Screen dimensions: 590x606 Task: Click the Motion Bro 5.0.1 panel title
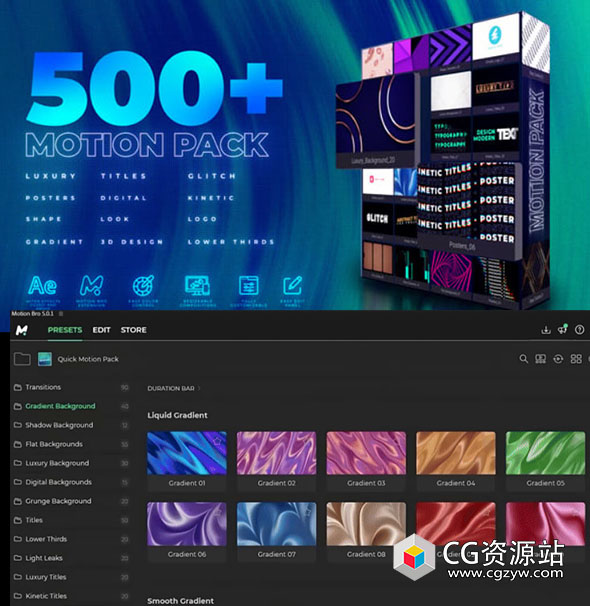pyautogui.click(x=32, y=313)
